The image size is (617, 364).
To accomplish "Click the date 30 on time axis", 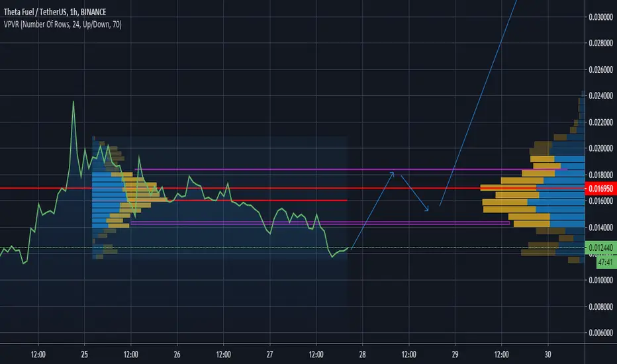I will tap(547, 355).
